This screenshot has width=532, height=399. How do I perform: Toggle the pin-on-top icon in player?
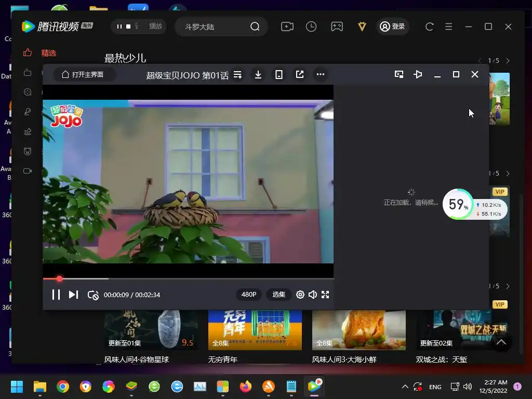coord(418,74)
